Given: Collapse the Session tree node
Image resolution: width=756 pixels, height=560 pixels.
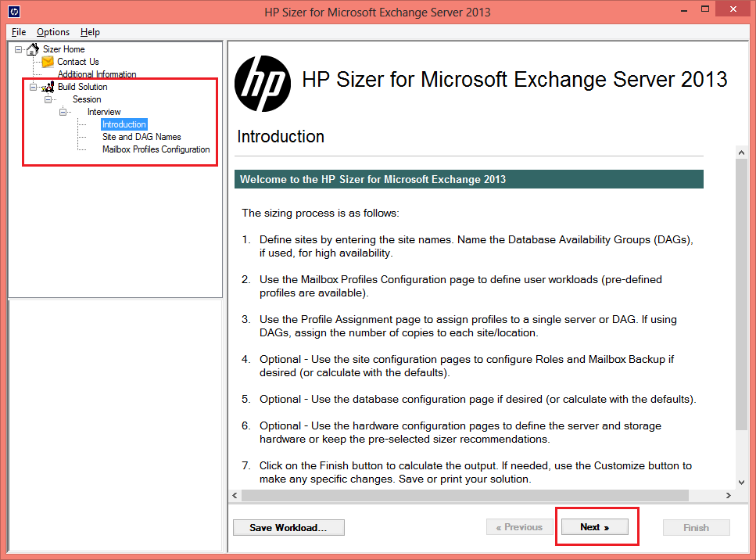Looking at the screenshot, I should 48,100.
